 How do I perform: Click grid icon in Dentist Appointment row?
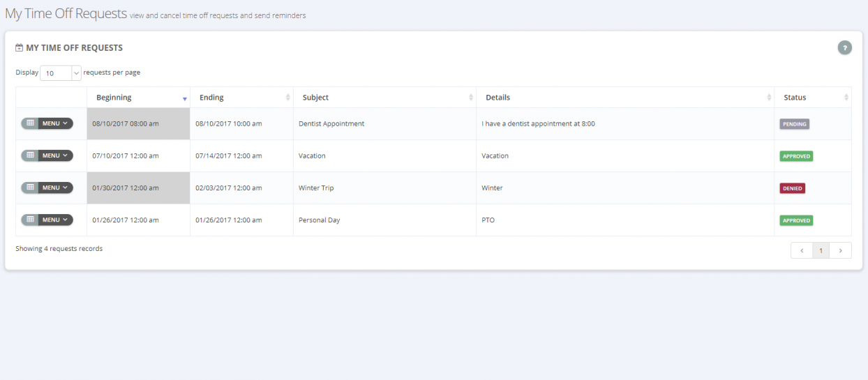30,123
